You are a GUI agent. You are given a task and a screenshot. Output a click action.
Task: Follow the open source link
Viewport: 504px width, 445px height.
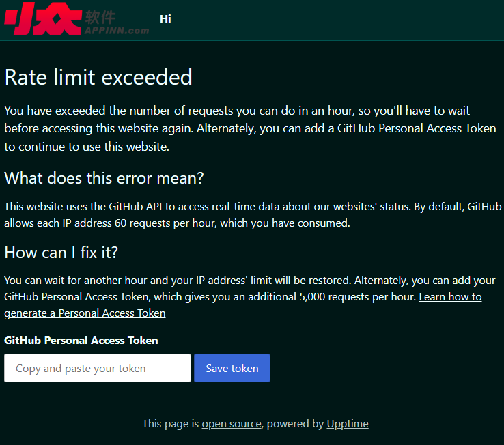(232, 424)
